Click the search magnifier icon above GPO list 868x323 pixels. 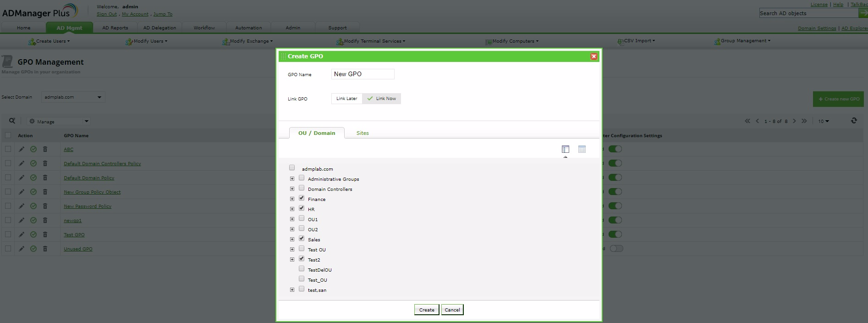12,121
